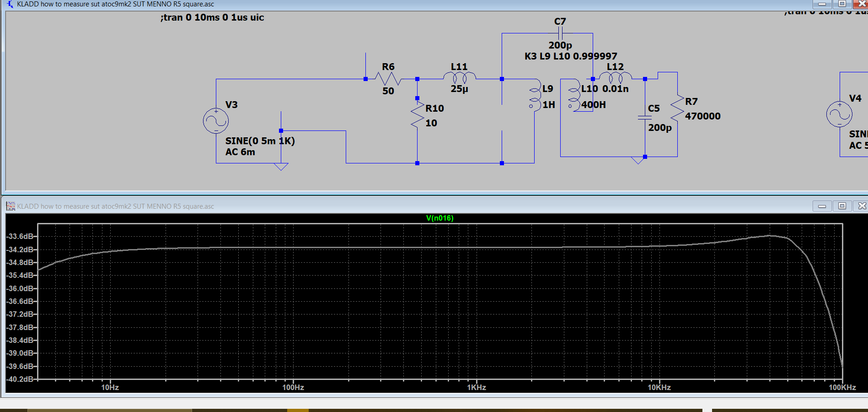This screenshot has height=412, width=868.
Task: Click the R10 resistor symbol
Action: (417, 115)
